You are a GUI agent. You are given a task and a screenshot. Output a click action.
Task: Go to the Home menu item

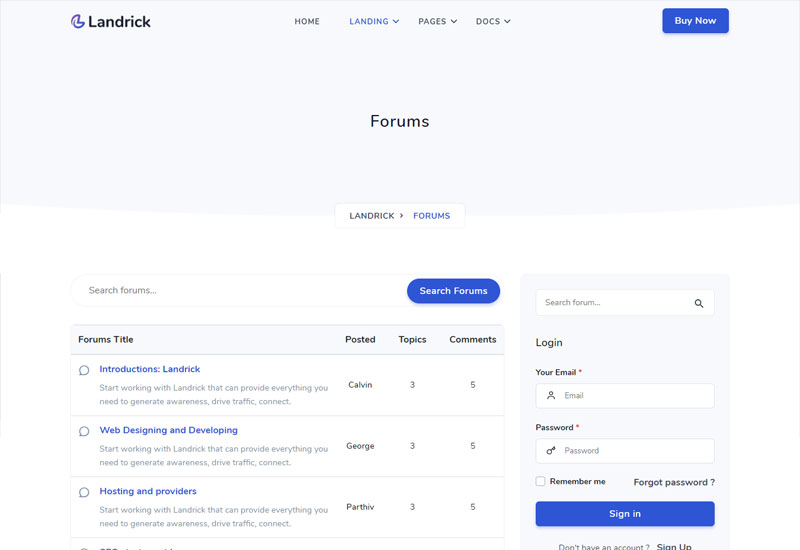point(307,21)
